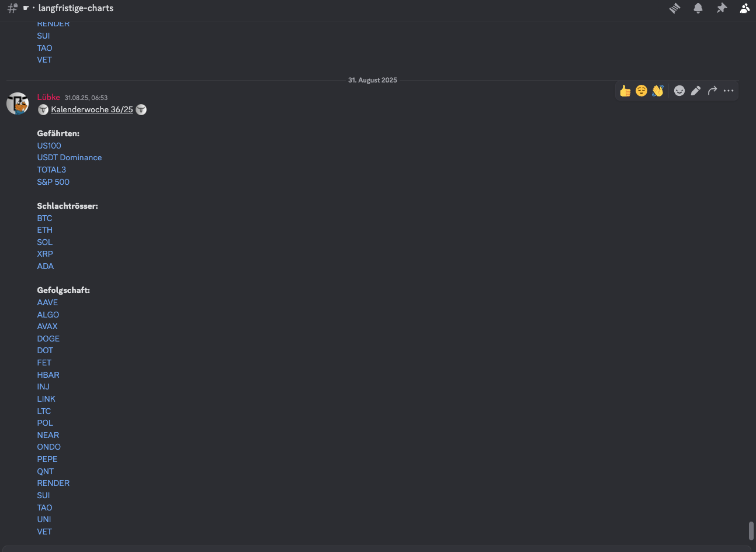React with relieved face emoji
This screenshot has width=756, height=552.
641,91
